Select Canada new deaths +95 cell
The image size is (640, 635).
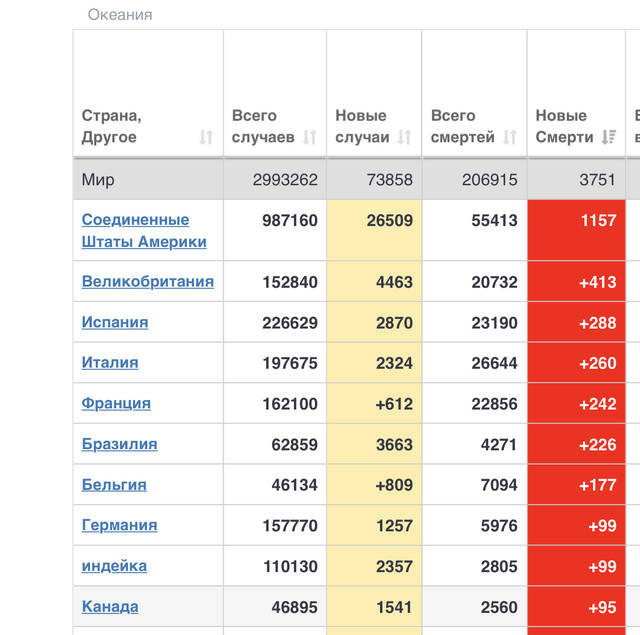[x=576, y=607]
